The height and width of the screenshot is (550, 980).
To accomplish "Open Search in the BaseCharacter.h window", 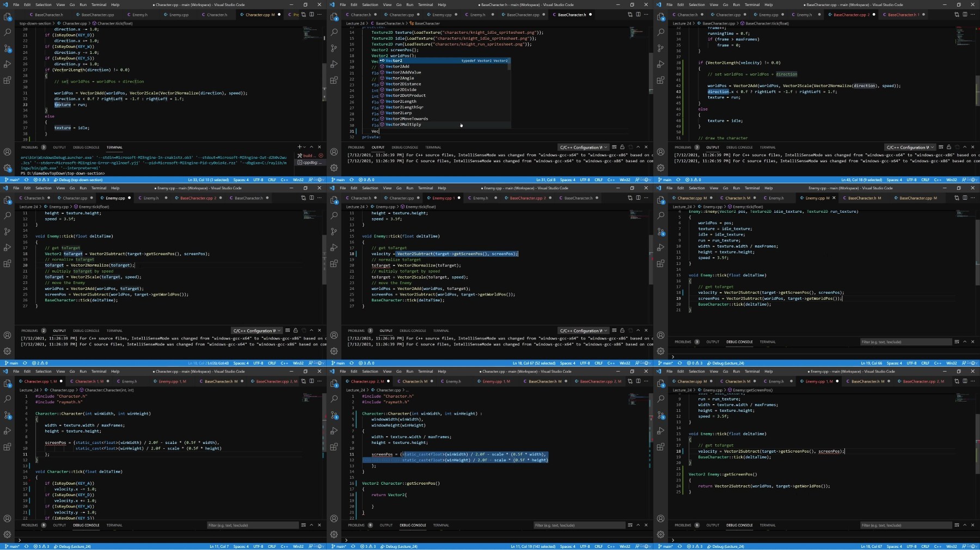I will click(334, 33).
